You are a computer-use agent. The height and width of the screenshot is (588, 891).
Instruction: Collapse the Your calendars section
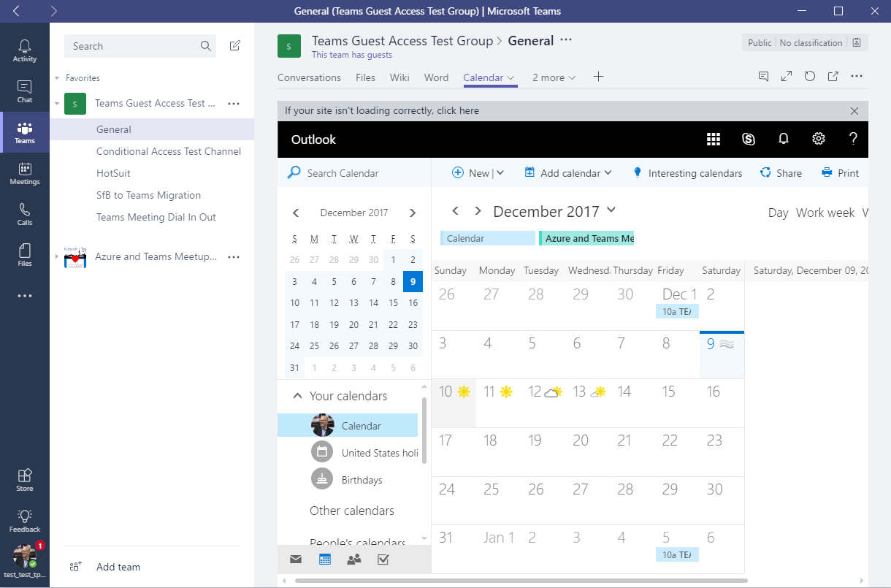[x=297, y=396]
